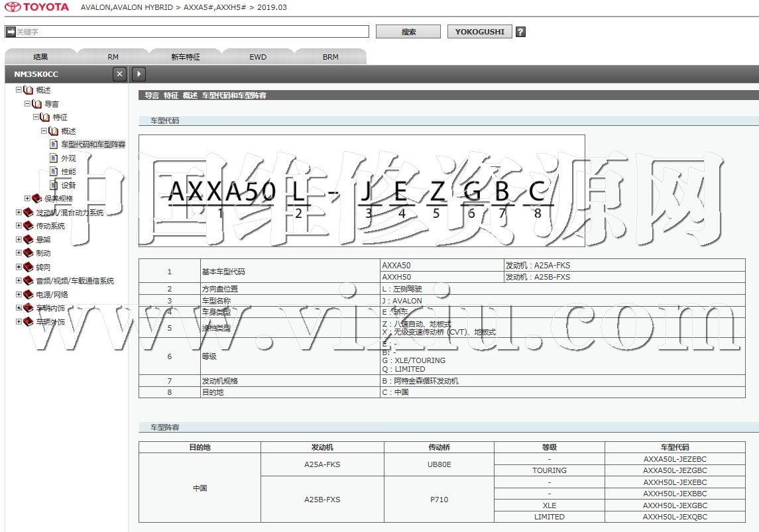Expand the 音频/视频/车载通信系统 section
The width and height of the screenshot is (759, 532).
[19, 281]
